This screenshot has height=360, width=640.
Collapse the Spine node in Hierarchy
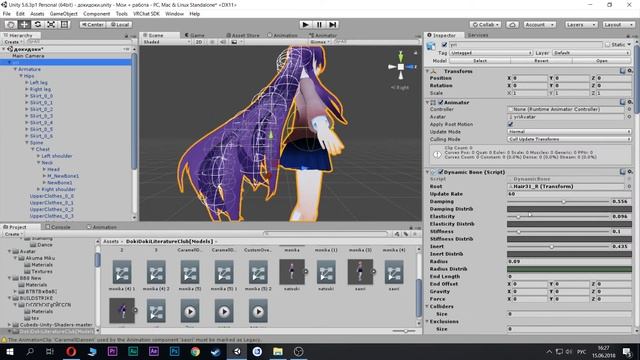click(x=27, y=142)
